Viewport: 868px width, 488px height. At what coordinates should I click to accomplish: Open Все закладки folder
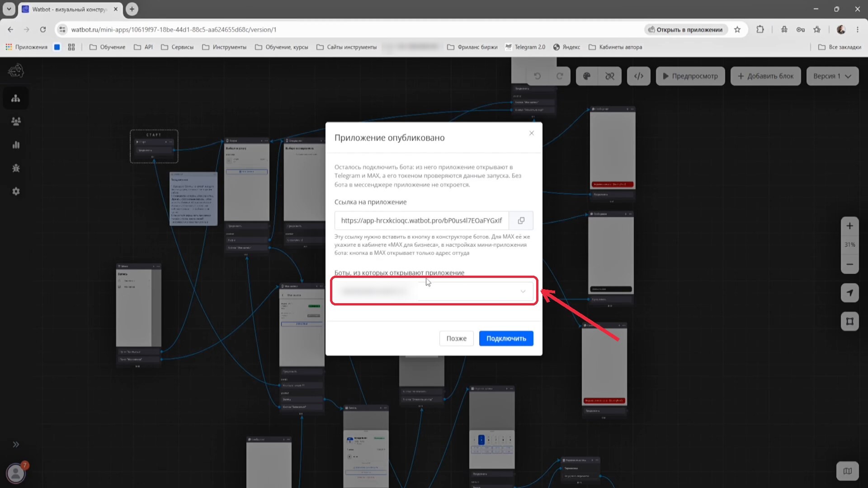click(840, 47)
